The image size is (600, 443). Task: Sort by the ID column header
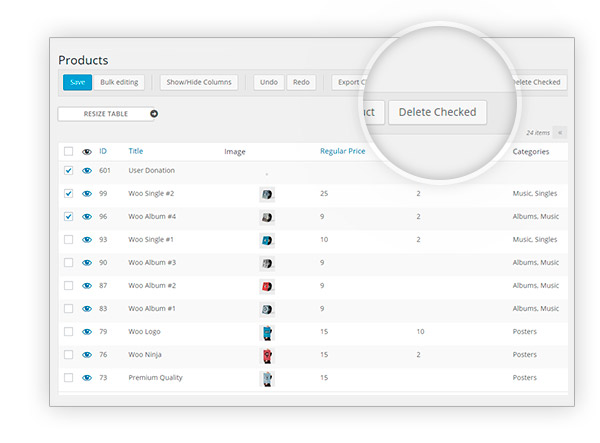click(103, 151)
